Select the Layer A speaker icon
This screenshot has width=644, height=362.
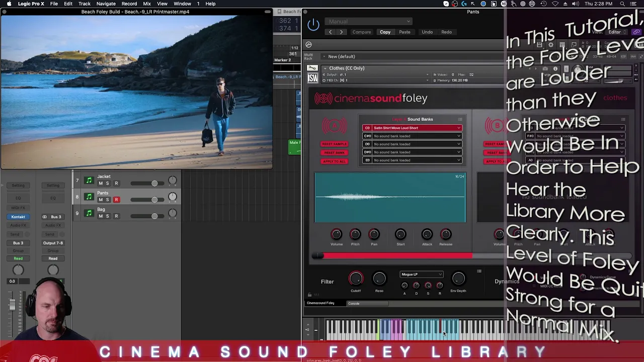pyautogui.click(x=334, y=125)
